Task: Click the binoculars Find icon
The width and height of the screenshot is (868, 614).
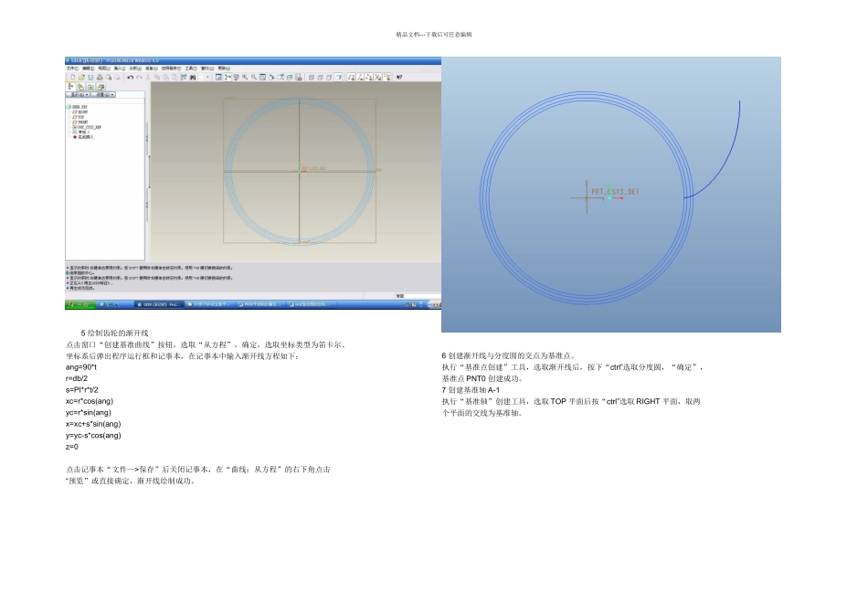Action: 193,77
